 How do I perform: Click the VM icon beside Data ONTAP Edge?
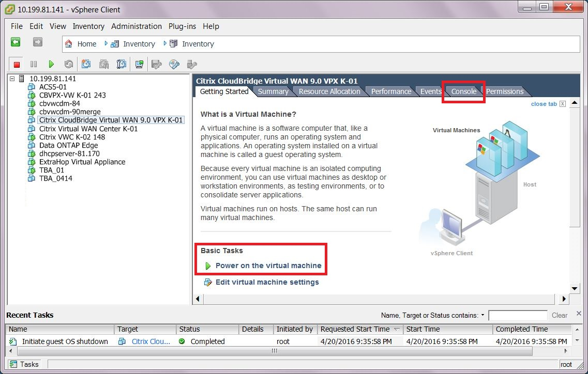point(32,145)
